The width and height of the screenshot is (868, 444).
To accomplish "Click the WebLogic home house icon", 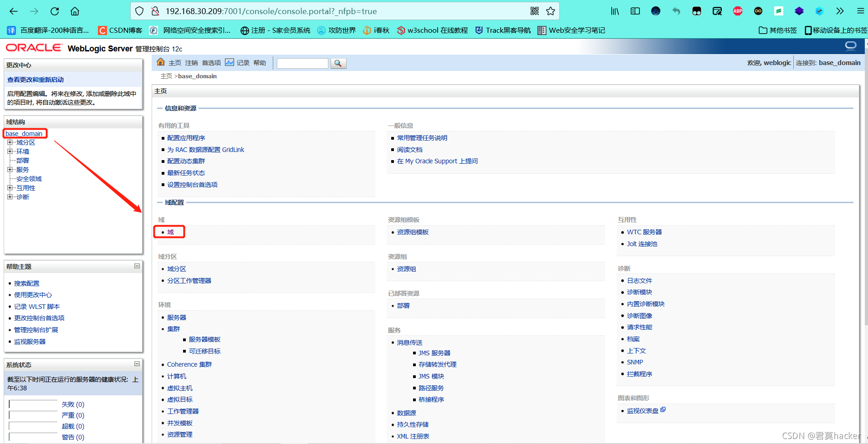I will [161, 62].
